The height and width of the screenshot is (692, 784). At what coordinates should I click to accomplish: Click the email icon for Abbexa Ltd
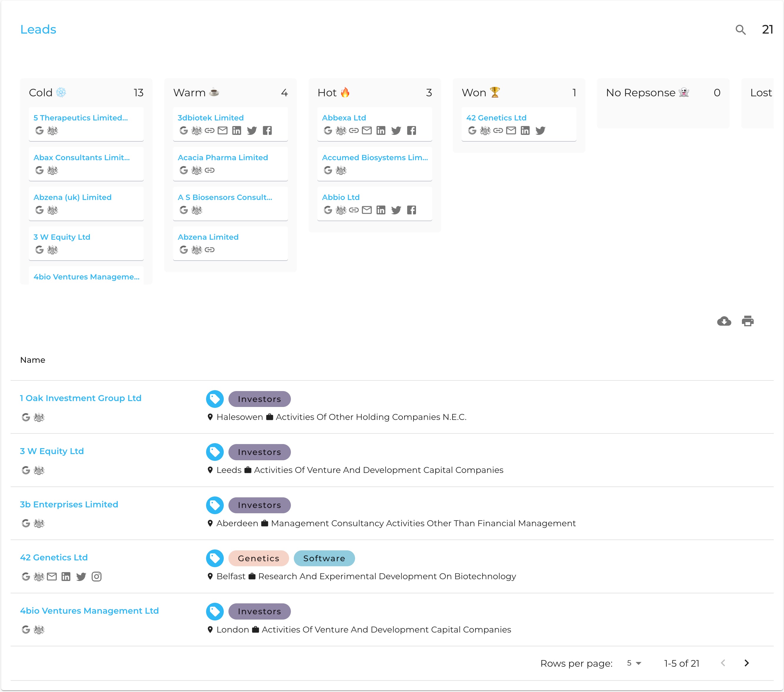point(367,130)
